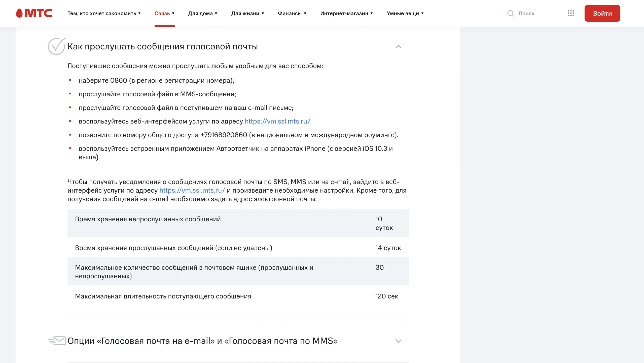Screen dimensions: 644x363
Task: Click the line 'Поступившие сообщения можно прослушать'
Action: click(195, 66)
